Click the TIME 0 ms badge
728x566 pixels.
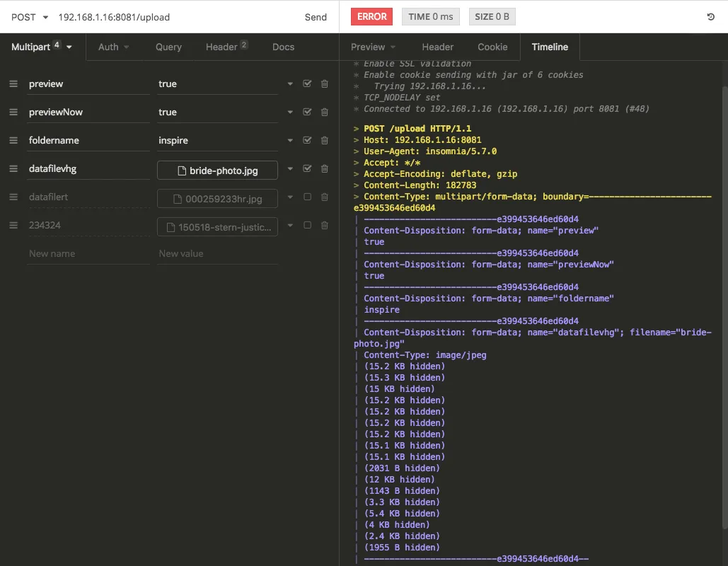click(430, 17)
